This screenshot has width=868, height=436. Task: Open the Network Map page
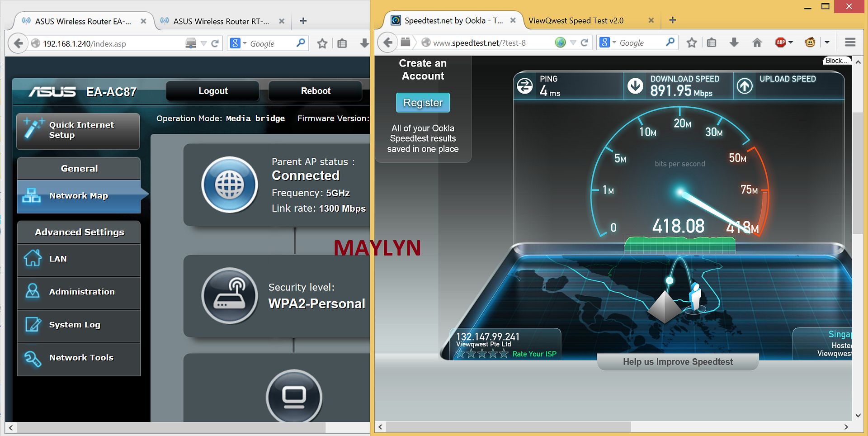click(79, 196)
